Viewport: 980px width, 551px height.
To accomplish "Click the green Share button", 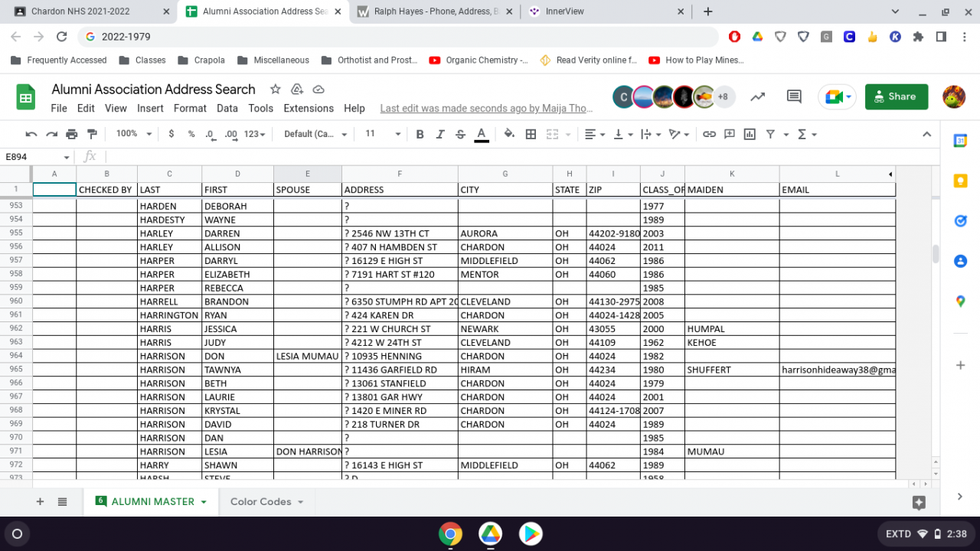I will coord(897,96).
